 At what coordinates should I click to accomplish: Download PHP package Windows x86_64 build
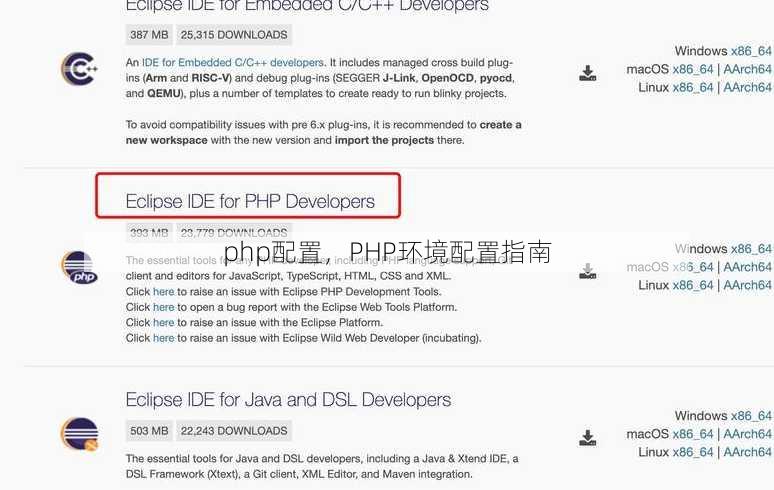click(751, 249)
